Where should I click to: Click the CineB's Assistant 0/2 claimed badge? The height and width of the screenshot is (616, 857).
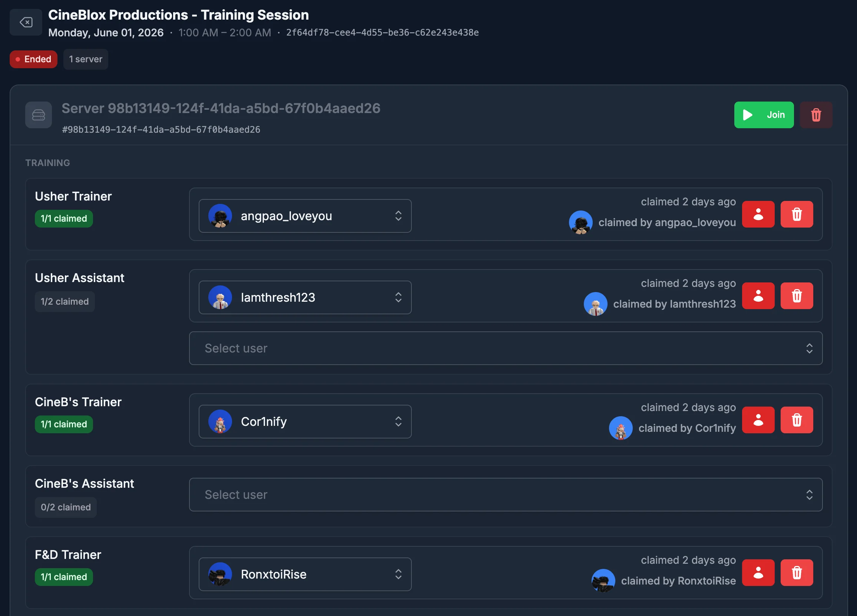click(66, 507)
